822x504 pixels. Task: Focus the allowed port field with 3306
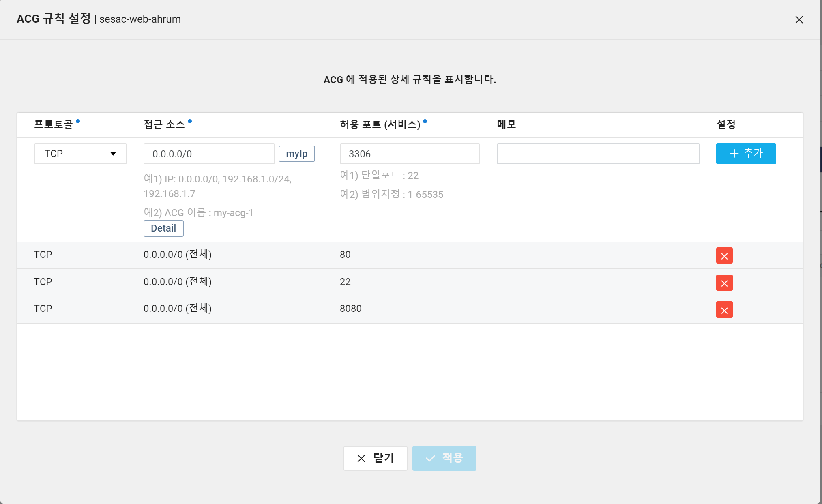410,154
